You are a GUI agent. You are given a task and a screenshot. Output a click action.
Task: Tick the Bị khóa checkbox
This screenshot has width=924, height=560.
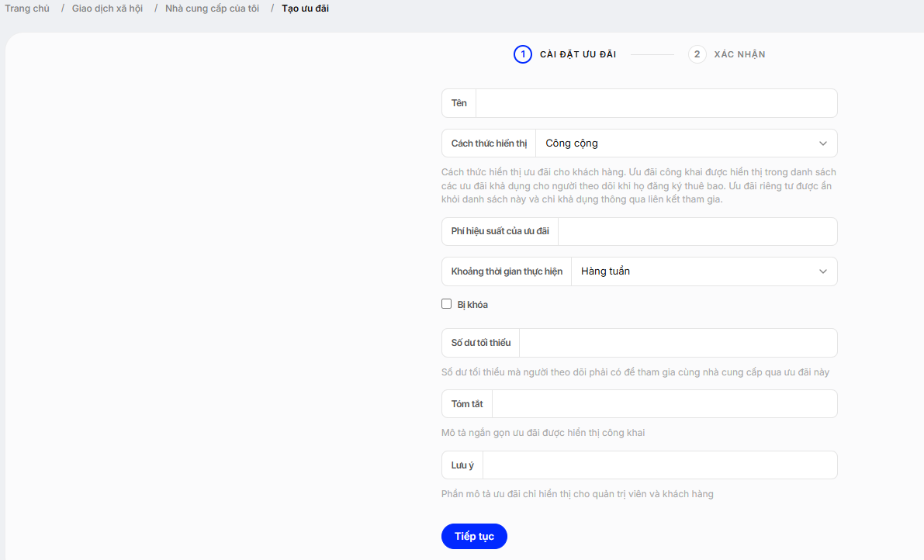click(x=446, y=304)
